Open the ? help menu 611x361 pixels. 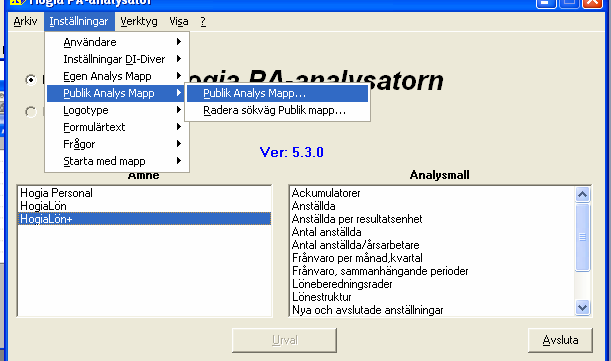[x=203, y=21]
